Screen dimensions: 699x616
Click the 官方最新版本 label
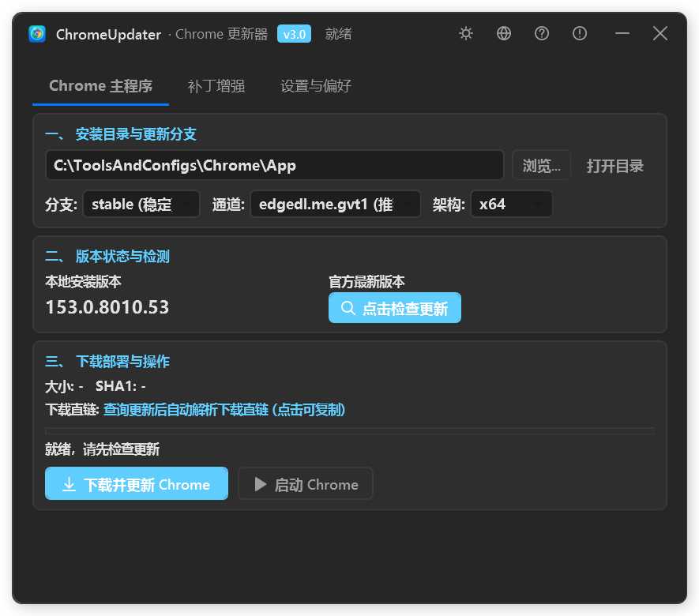point(367,282)
